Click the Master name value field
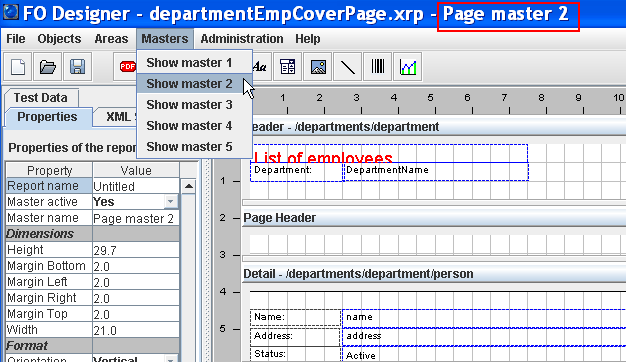Image resolution: width=626 pixels, height=362 pixels. point(136,218)
